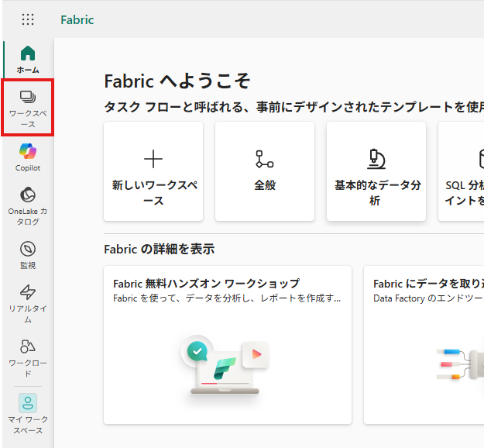
Task: Select the 全般 task flow card
Action: coord(265,171)
